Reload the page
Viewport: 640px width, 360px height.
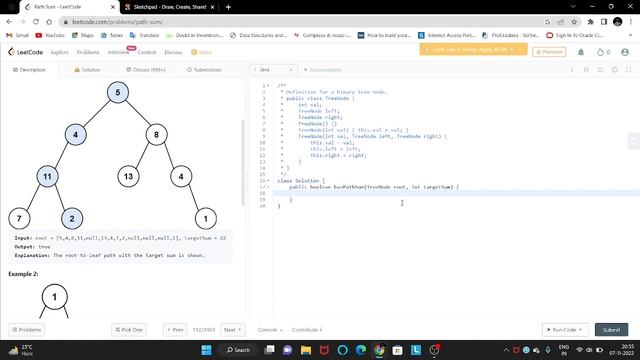point(36,22)
